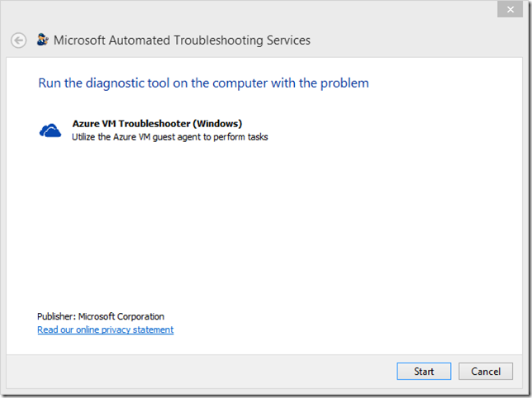
Task: Click the troubleshooter wizard icon in title
Action: (x=42, y=40)
